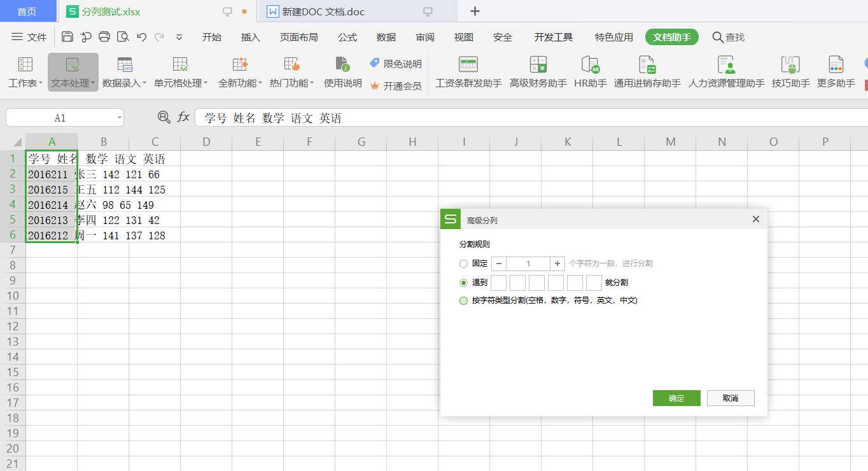Click the 开通会员 link
Screen dimensions: 868x471
[395, 85]
